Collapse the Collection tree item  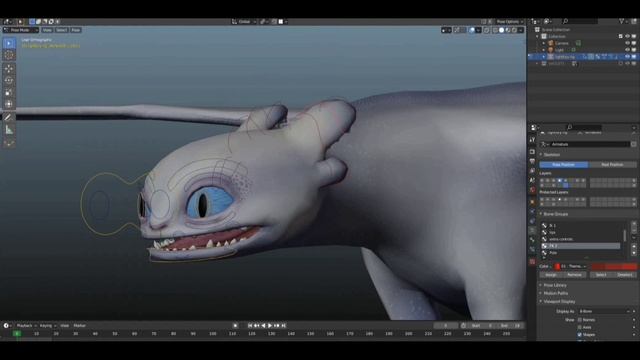(x=538, y=36)
